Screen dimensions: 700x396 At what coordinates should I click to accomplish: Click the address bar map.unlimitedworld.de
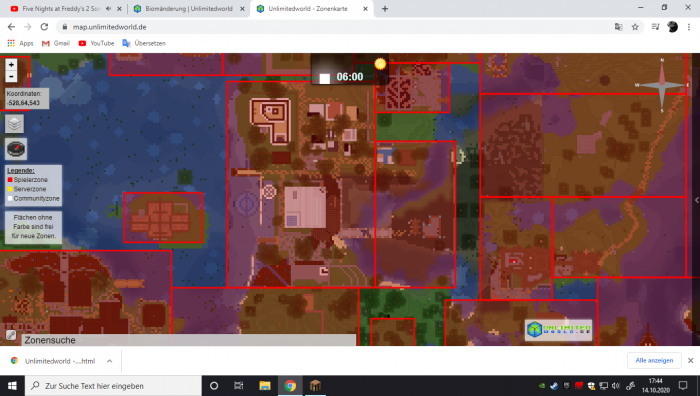click(109, 27)
